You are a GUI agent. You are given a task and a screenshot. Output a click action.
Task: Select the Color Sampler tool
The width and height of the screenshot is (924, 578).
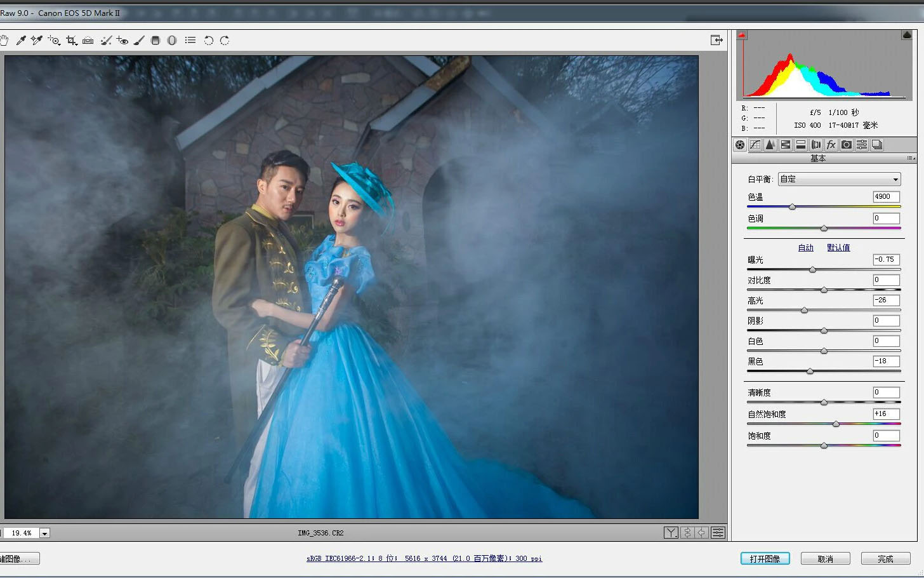pyautogui.click(x=37, y=40)
